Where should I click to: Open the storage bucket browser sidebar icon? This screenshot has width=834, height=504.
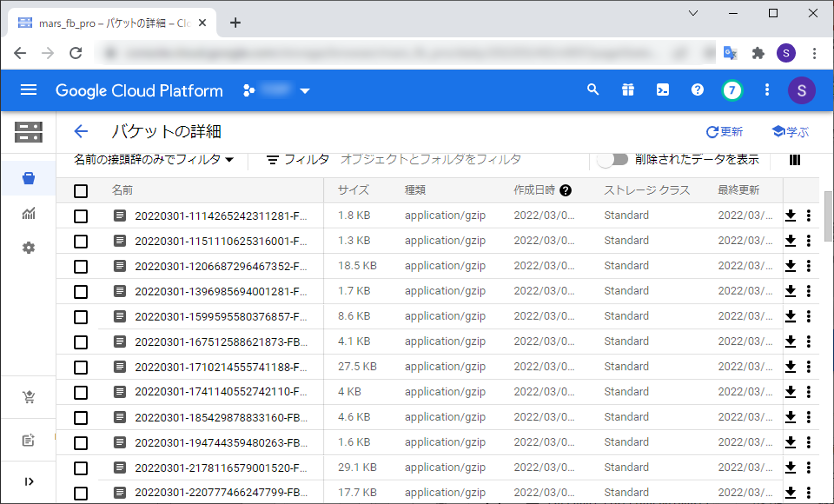(29, 178)
